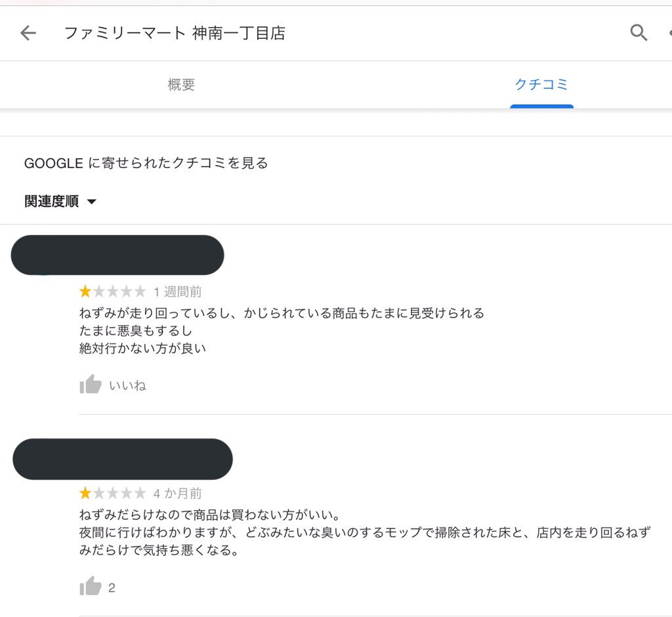Click thumbs-up icon on the 4 か月前 review
The image size is (672, 617).
point(91,585)
